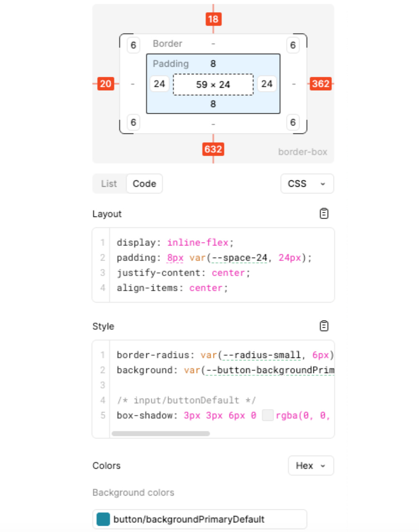The image size is (419, 532).
Task: Click the Padding label in box model
Action: tap(171, 64)
